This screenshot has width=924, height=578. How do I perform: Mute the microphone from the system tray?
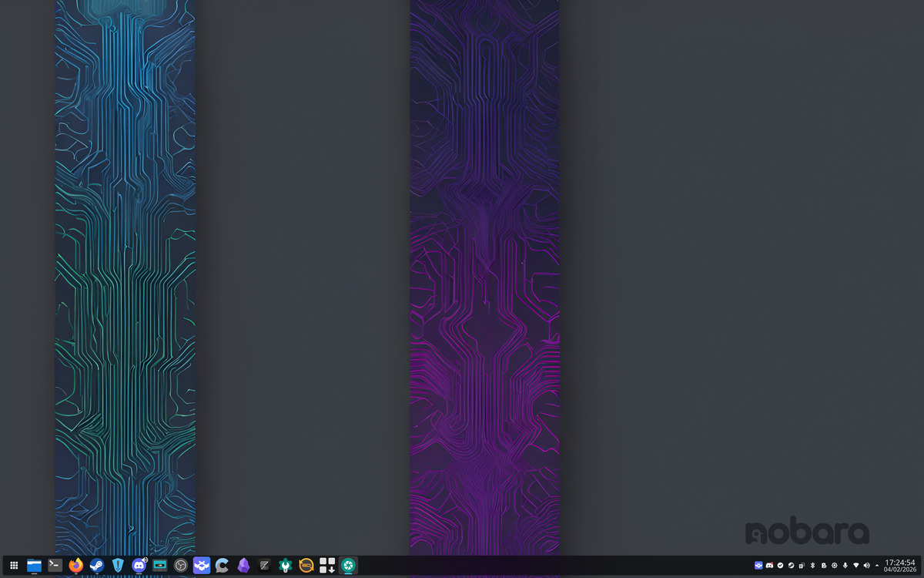coord(845,565)
